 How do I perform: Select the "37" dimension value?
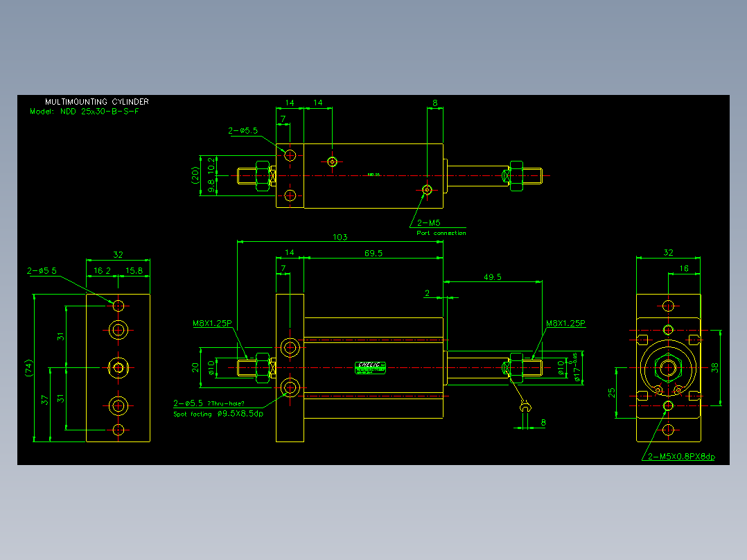[45, 400]
